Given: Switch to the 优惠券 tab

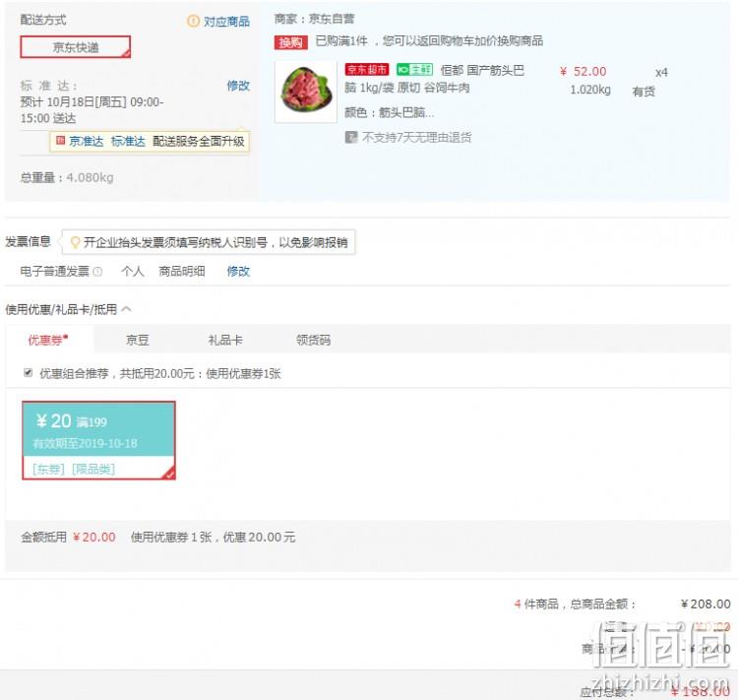Looking at the screenshot, I should pos(48,340).
